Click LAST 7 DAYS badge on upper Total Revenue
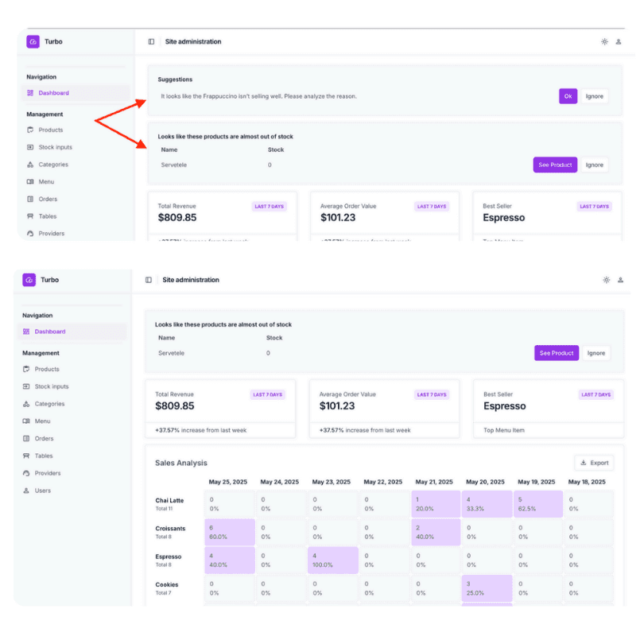 [x=269, y=206]
